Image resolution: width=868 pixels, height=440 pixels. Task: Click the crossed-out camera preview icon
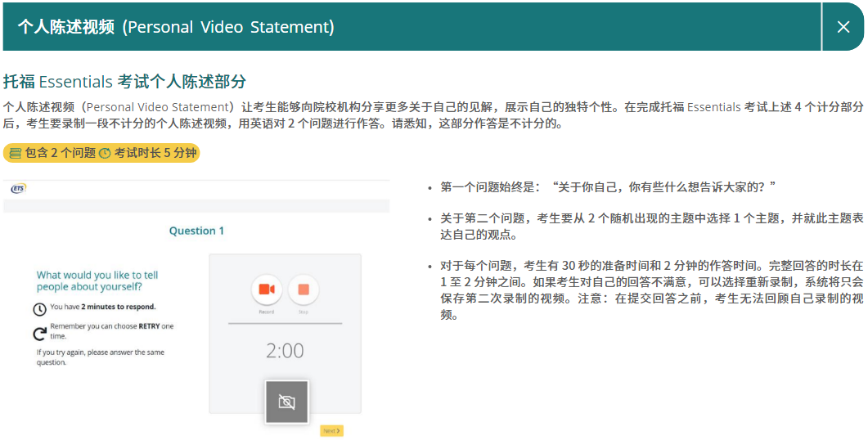tap(286, 402)
